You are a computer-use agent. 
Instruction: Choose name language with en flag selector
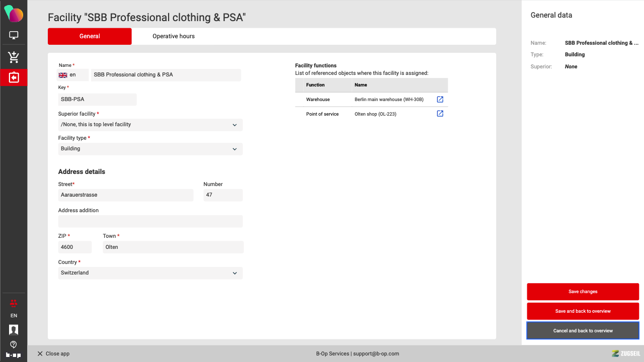click(x=73, y=75)
